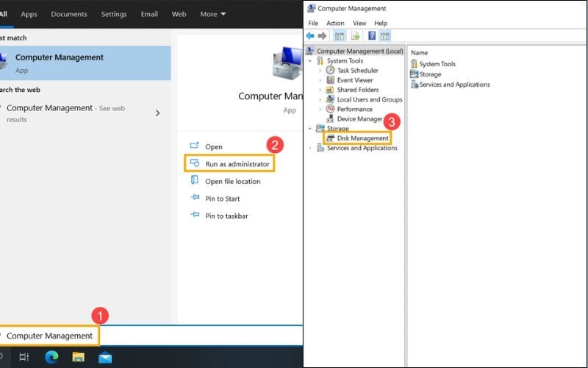Click the System Tools icon in Name list
The image size is (588, 368).
(414, 64)
